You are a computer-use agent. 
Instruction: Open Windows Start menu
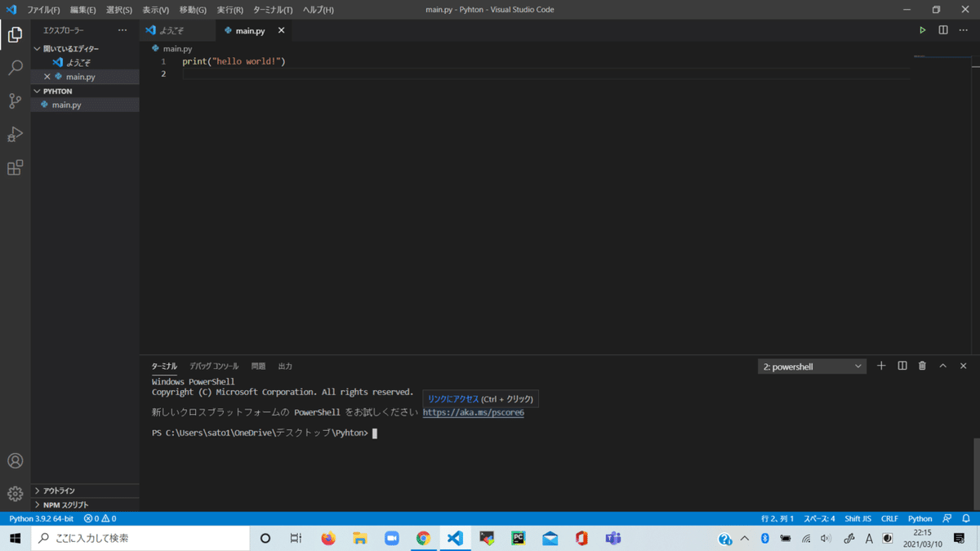tap(15, 538)
